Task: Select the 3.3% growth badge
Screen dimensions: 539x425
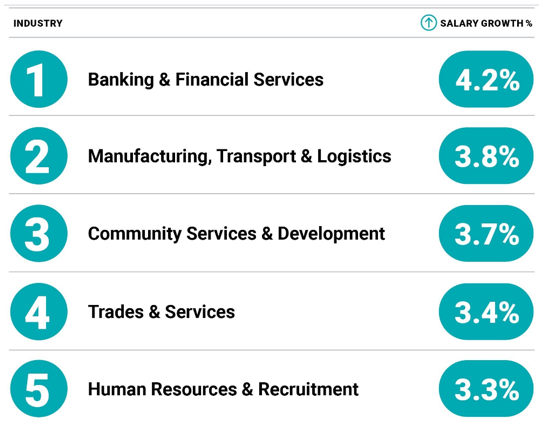Action: [x=486, y=389]
